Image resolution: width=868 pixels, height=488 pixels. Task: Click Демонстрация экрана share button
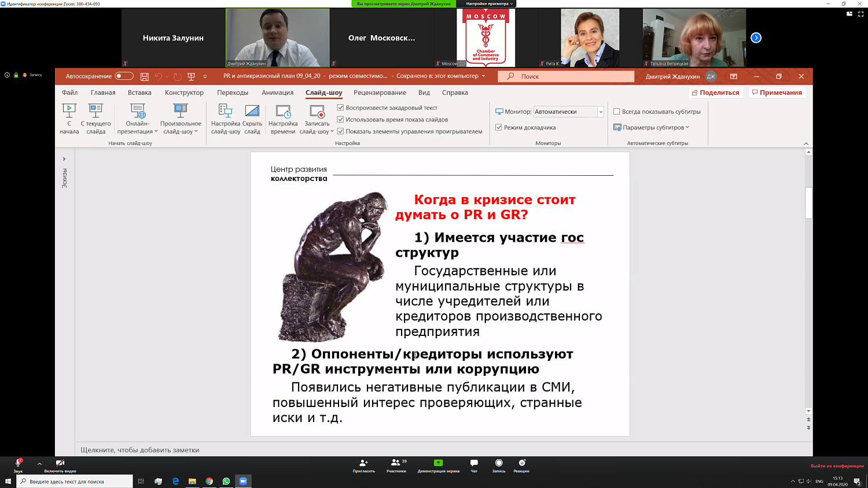[x=439, y=465]
